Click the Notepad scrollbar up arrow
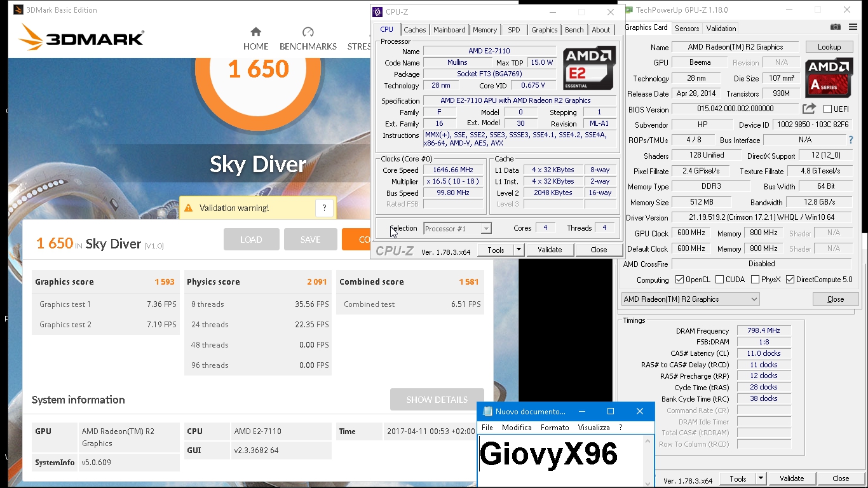 pos(648,441)
